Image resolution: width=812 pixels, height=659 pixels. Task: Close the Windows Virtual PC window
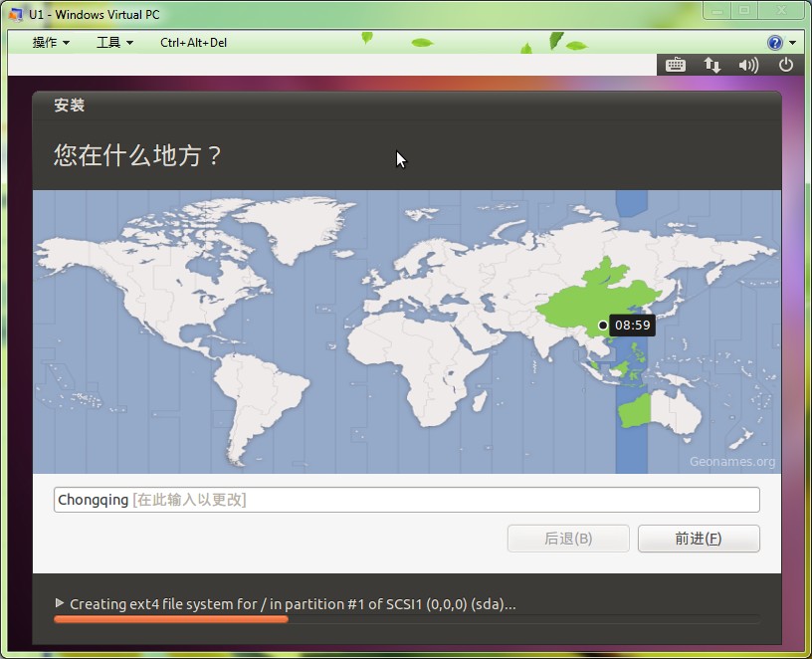pos(781,10)
